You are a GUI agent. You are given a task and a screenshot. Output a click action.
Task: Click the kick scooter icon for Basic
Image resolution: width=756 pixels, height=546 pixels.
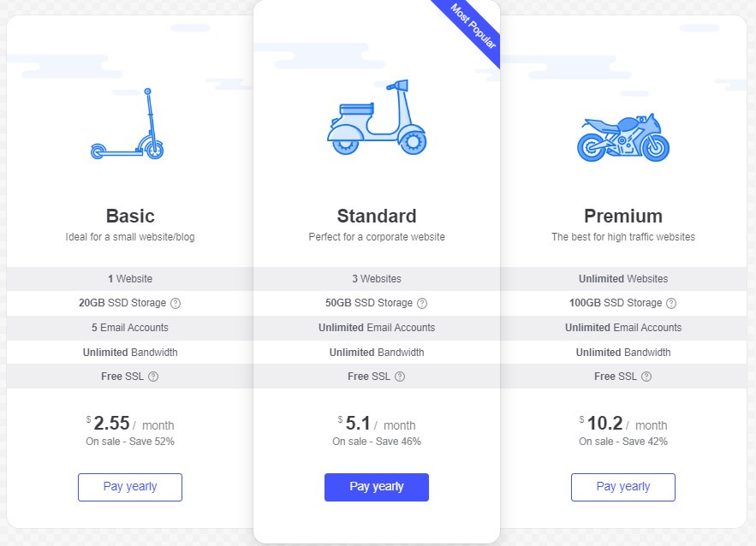point(128,124)
